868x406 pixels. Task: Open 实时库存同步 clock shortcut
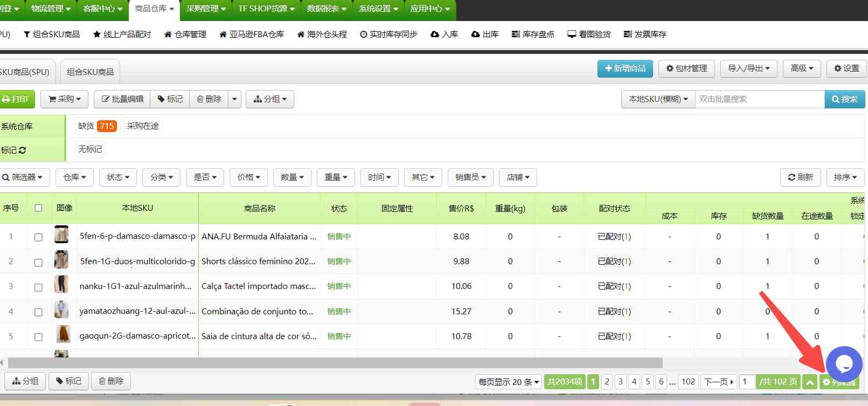point(388,34)
